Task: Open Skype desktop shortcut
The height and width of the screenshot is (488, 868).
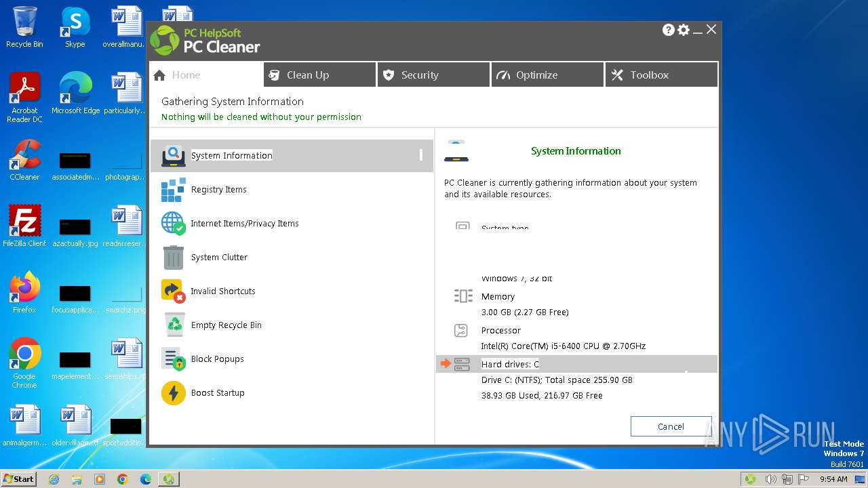Action: tap(75, 27)
